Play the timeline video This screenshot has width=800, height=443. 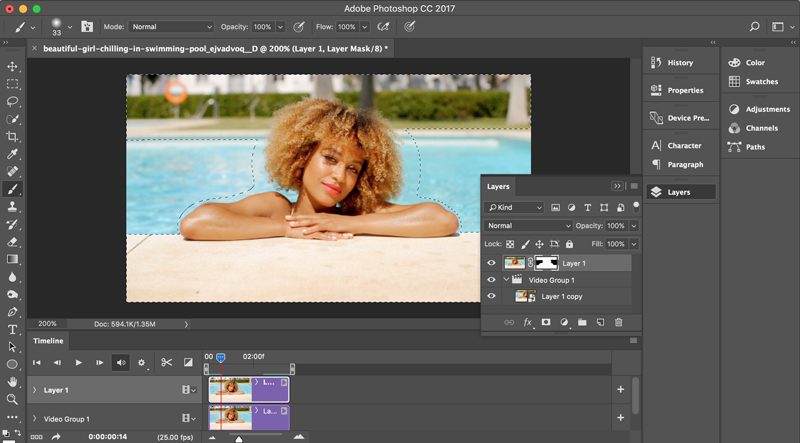[x=79, y=362]
